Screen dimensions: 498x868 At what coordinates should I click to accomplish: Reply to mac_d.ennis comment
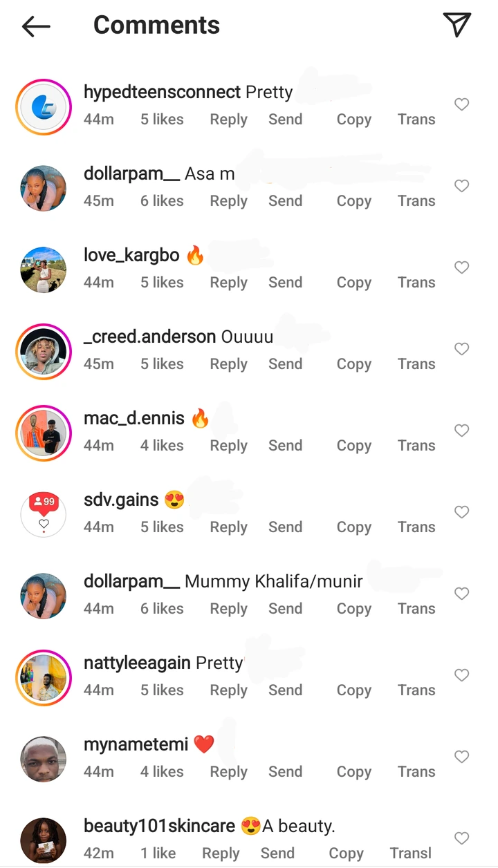[228, 446]
